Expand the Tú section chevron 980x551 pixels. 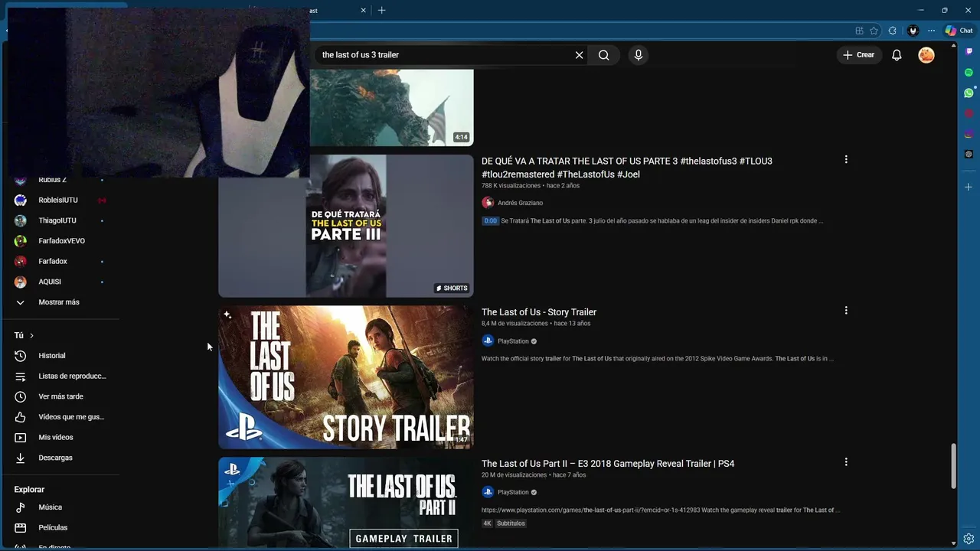tap(31, 336)
